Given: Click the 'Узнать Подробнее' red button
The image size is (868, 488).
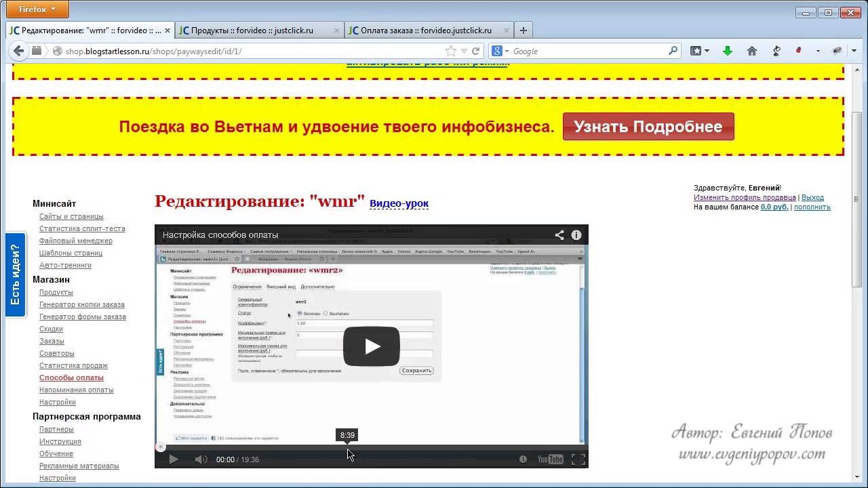Looking at the screenshot, I should coord(648,127).
